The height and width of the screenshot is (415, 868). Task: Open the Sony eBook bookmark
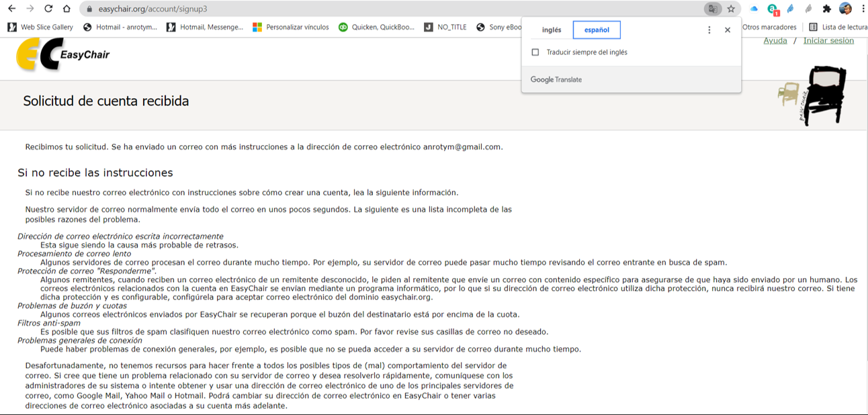499,27
